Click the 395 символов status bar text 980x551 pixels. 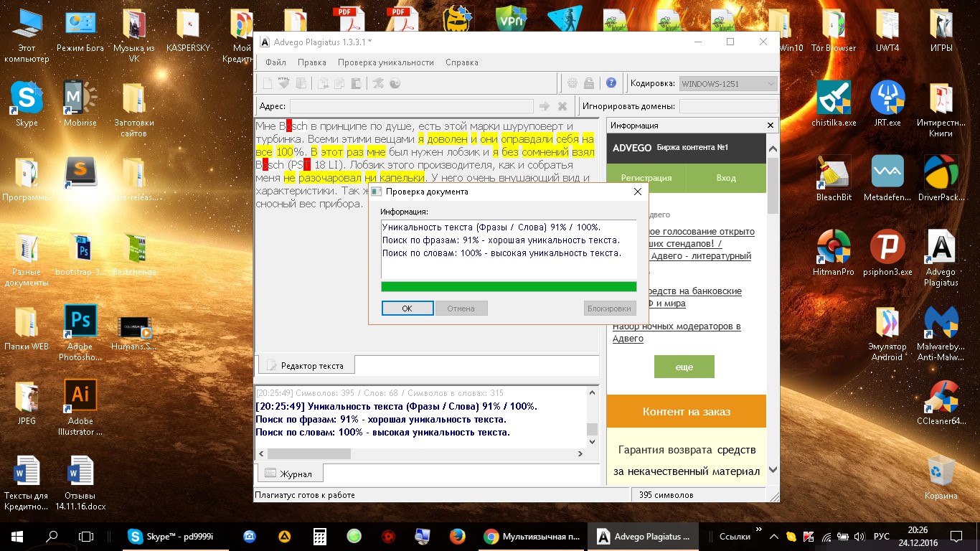click(x=666, y=495)
